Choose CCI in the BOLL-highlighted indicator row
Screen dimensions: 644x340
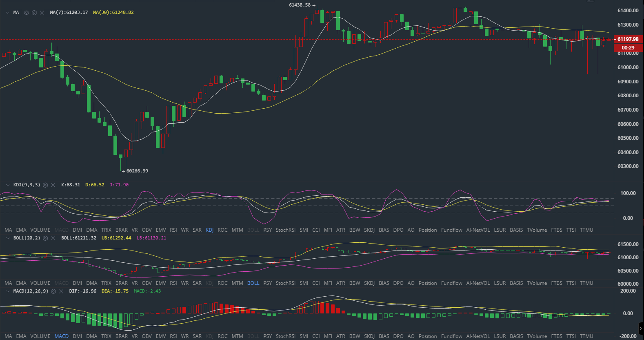[316, 283]
